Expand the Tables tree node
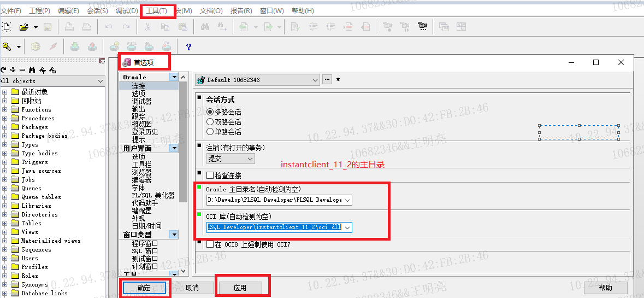This screenshot has height=298, width=644. tap(4, 223)
